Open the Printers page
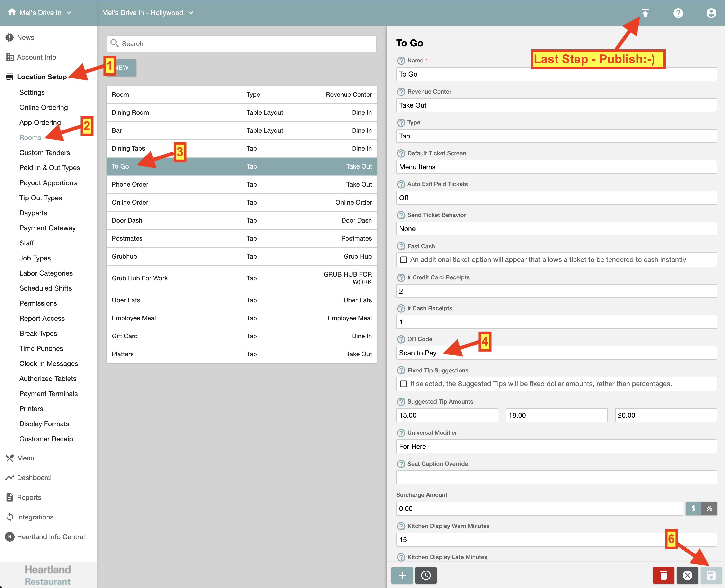Image resolution: width=725 pixels, height=588 pixels. (31, 409)
